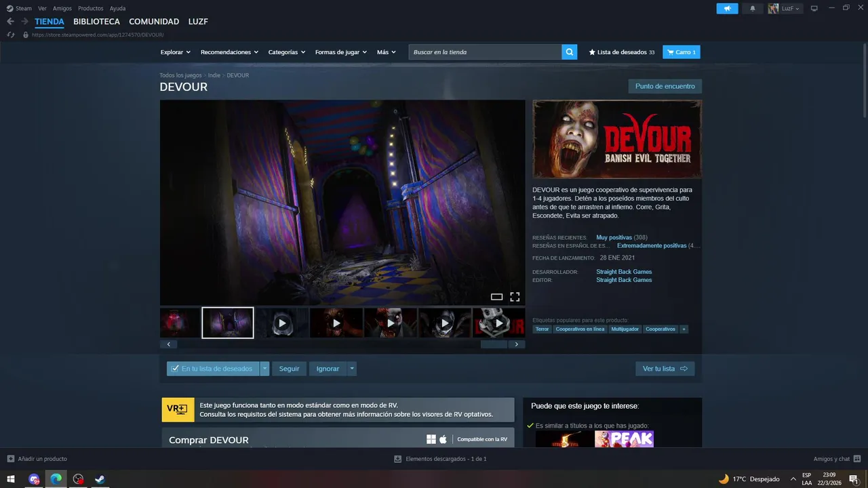Viewport: 868px width, 488px height.
Task: Toggle theater mode on the media viewer
Action: 496,297
